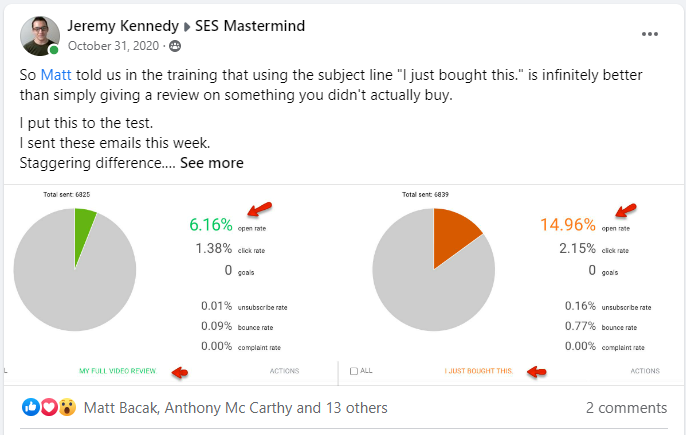Click the heart Love reaction icon
Screen dimensions: 686x435
coord(49,407)
